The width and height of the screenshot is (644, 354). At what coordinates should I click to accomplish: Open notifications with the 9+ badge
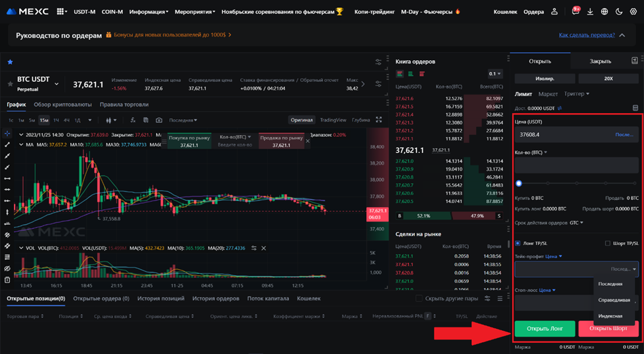coord(575,12)
